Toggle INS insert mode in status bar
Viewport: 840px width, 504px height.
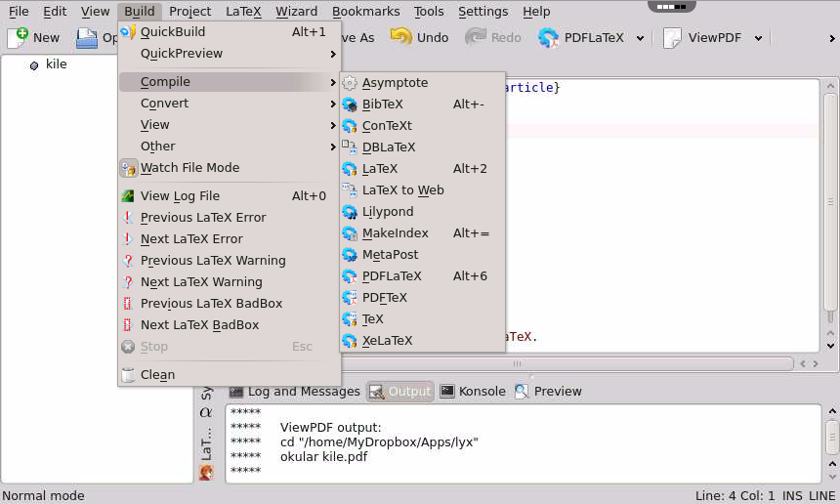(x=792, y=496)
